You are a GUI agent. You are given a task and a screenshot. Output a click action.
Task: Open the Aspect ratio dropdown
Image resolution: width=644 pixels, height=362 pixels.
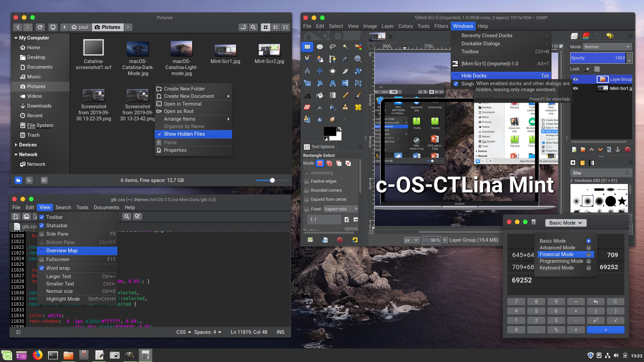pos(341,209)
